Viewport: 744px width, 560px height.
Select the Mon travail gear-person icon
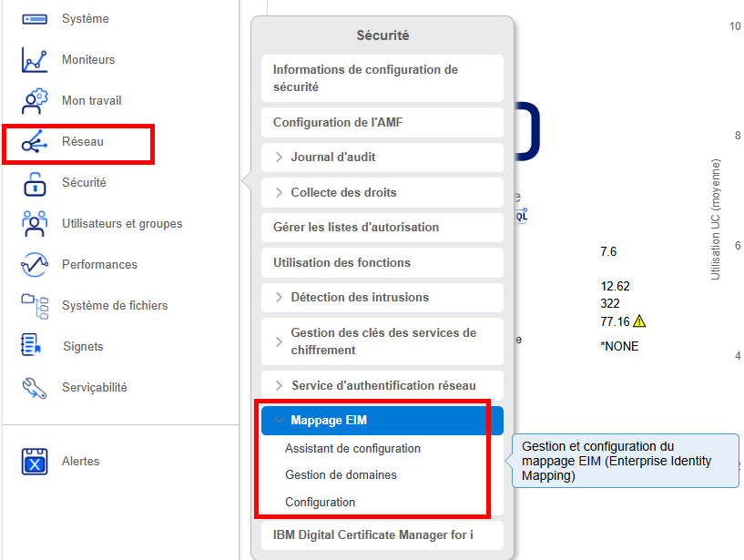34,101
